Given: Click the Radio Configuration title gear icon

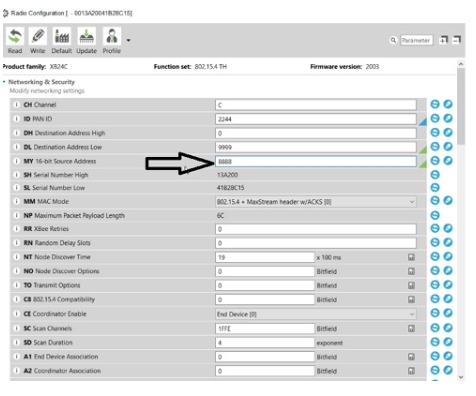Looking at the screenshot, I should 5,13.
